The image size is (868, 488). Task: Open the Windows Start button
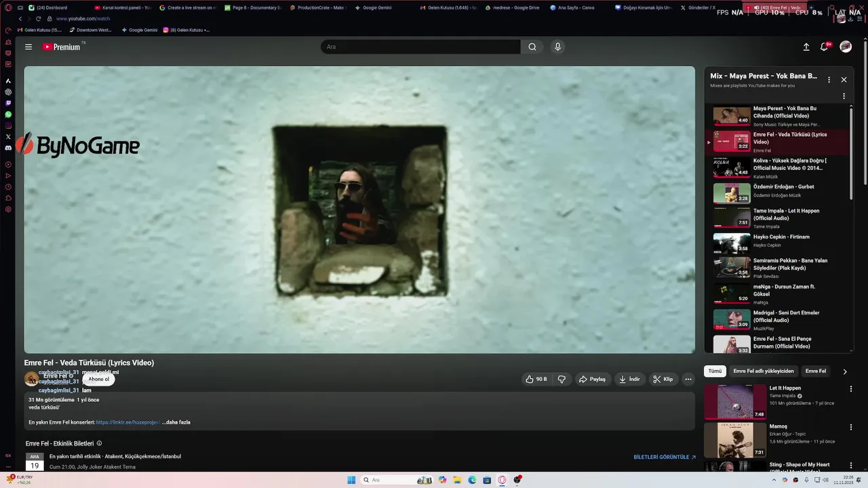click(351, 480)
